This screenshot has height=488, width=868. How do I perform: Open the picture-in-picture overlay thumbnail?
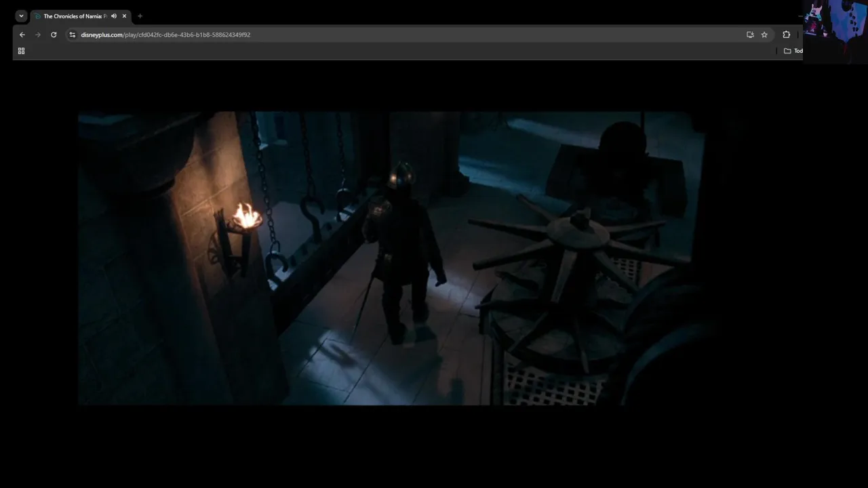835,32
